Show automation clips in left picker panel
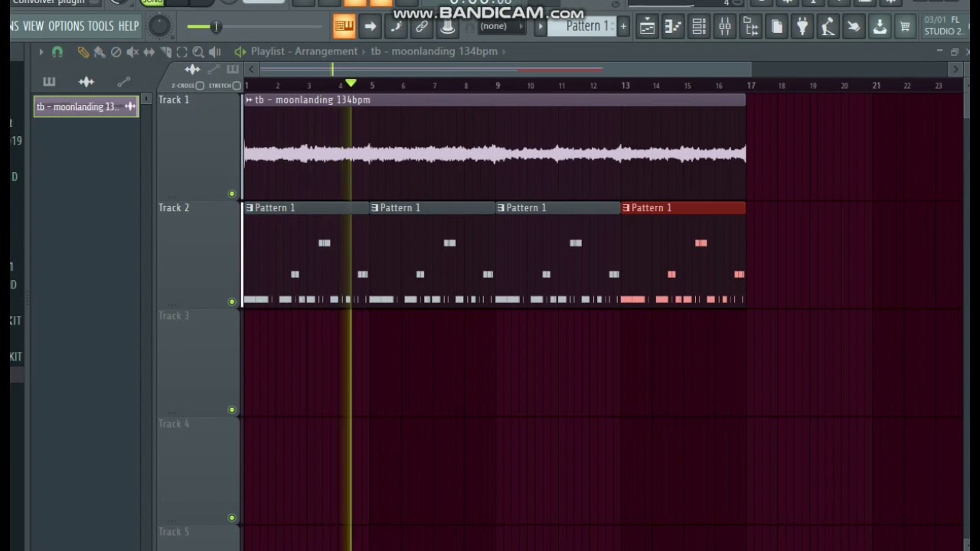The width and height of the screenshot is (980, 551). click(x=124, y=82)
